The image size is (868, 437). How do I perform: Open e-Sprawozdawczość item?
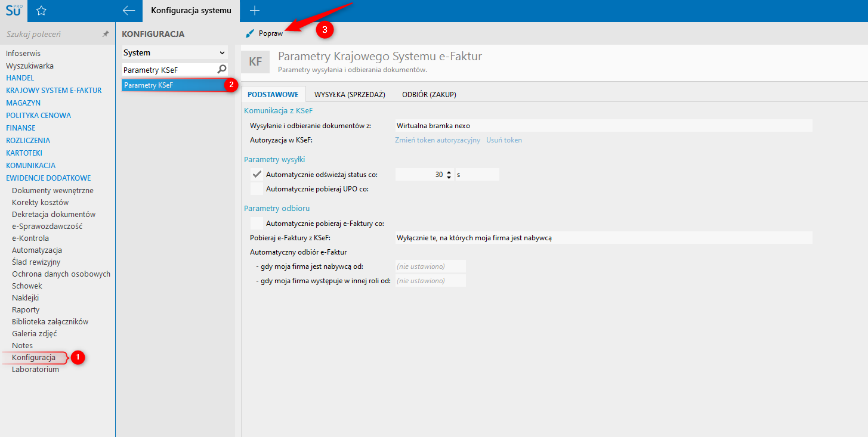47,227
